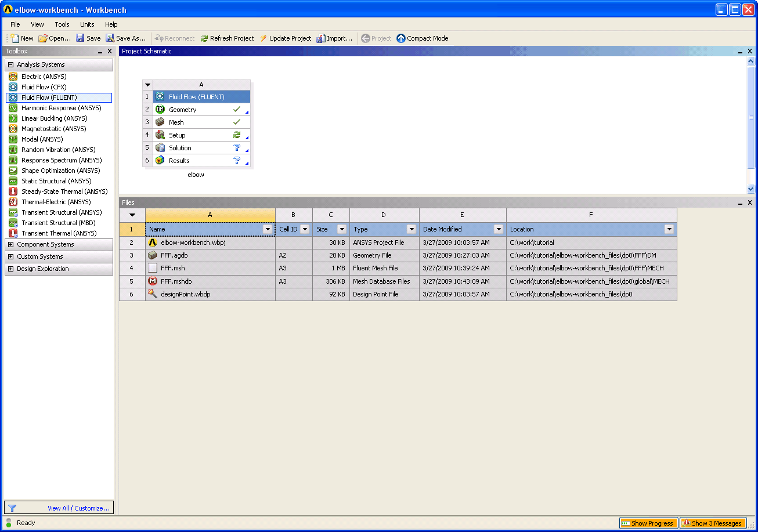This screenshot has width=758, height=532.
Task: Select the Random Vibration (ANSYS) icon
Action: point(13,150)
